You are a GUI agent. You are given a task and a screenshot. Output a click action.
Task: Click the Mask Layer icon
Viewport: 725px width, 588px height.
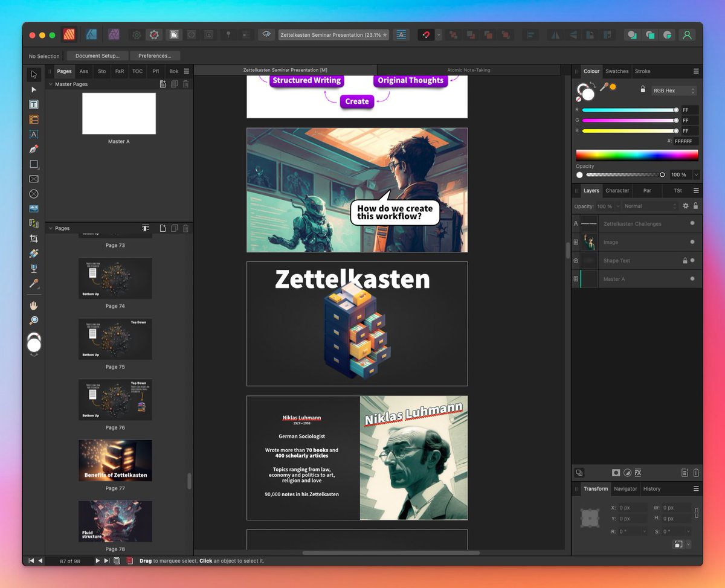pos(616,473)
